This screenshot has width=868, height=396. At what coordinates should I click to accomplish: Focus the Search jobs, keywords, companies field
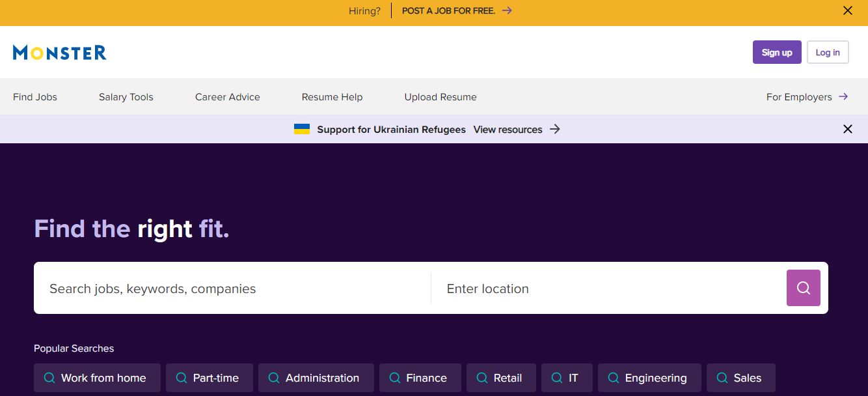[x=232, y=288]
